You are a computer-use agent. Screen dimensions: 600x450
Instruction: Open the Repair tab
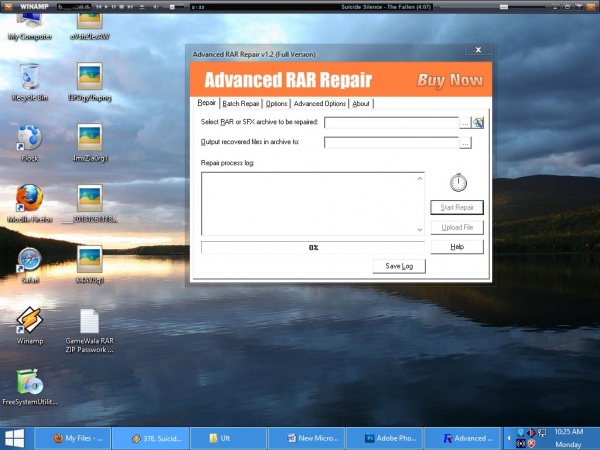pos(207,103)
